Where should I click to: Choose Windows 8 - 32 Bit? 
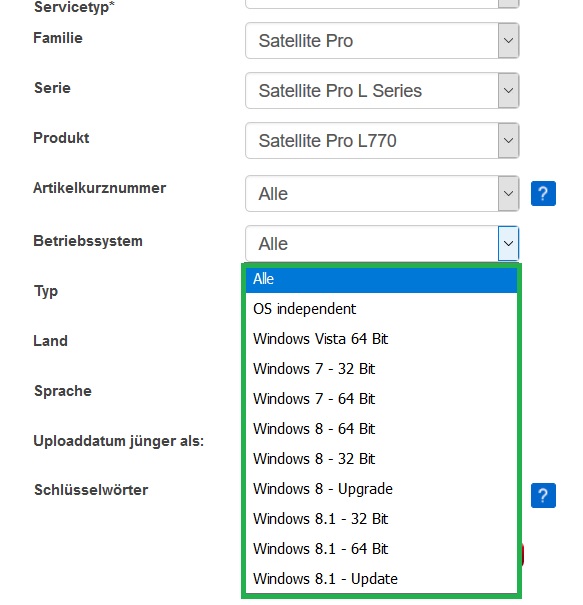tap(381, 459)
